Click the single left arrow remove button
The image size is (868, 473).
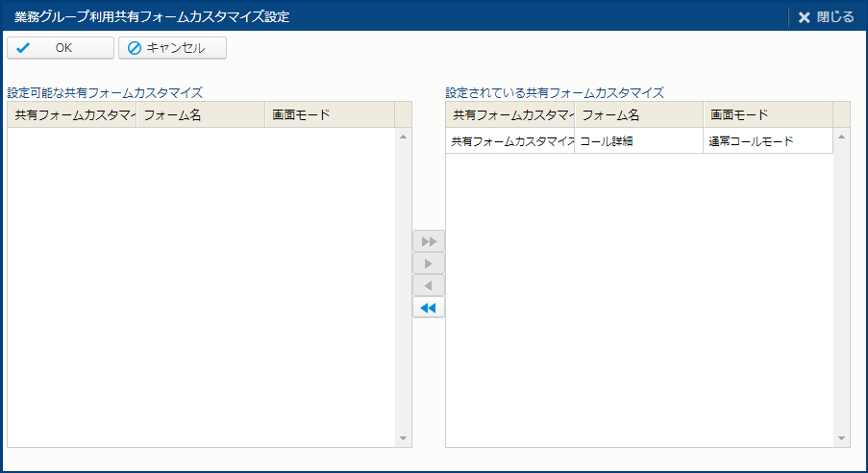pos(429,286)
